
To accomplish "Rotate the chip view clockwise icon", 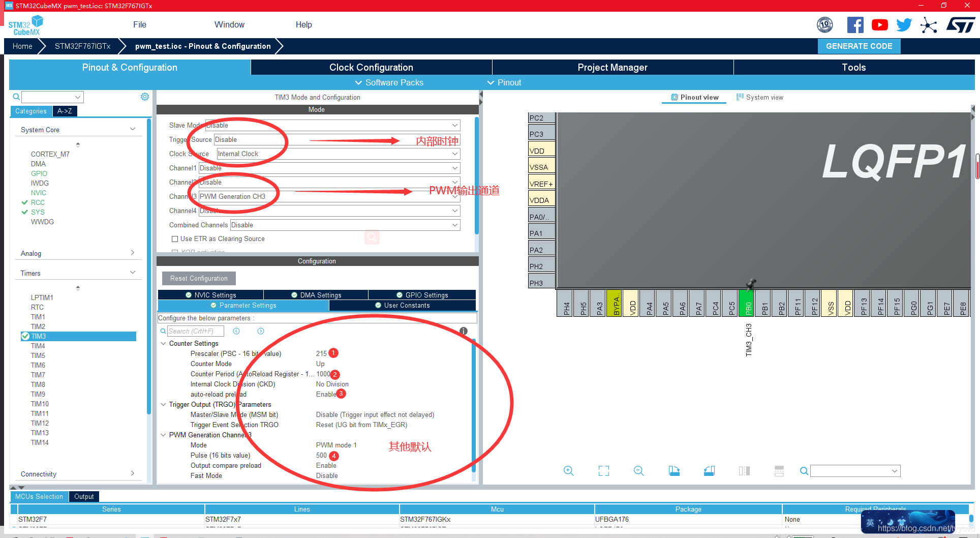I will 674,471.
